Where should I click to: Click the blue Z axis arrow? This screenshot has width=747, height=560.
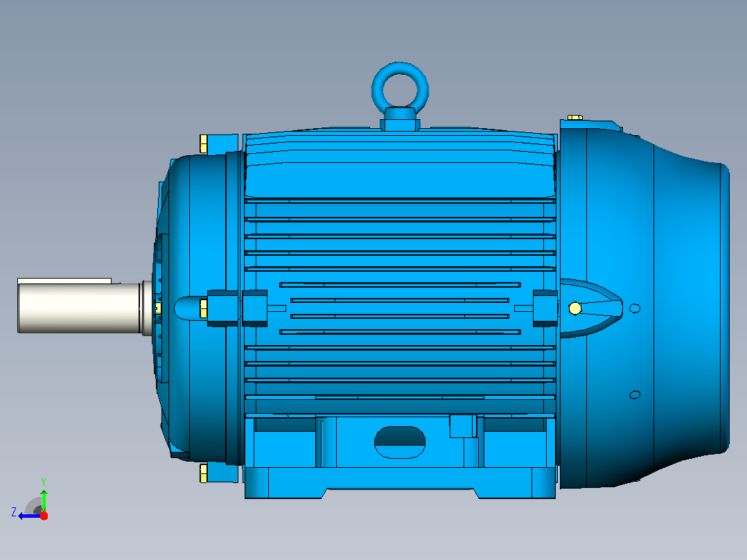pos(30,516)
